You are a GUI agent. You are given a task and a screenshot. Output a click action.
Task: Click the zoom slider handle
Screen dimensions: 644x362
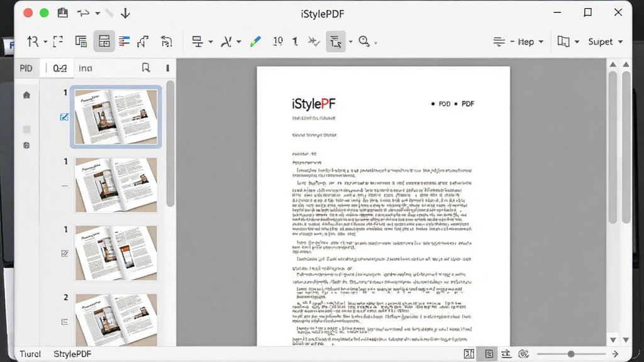coord(571,354)
